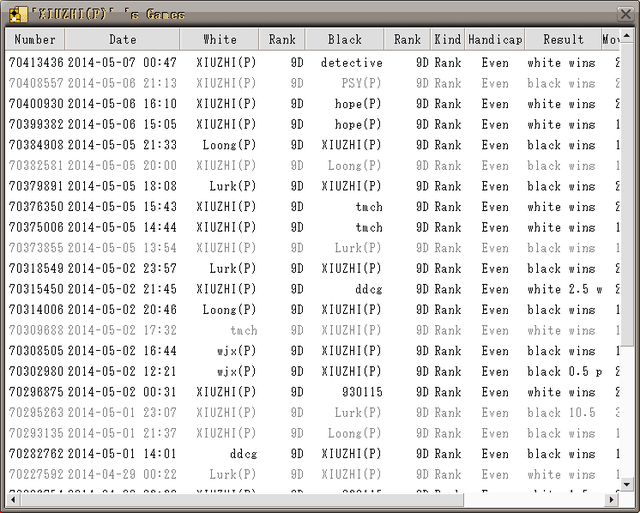Click the game list window title icon

pos(18,15)
